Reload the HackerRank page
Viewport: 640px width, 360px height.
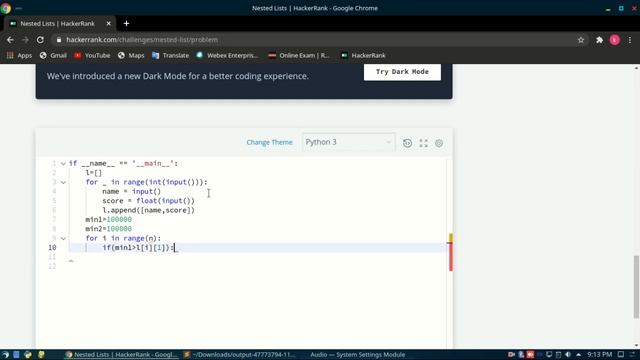pyautogui.click(x=40, y=40)
